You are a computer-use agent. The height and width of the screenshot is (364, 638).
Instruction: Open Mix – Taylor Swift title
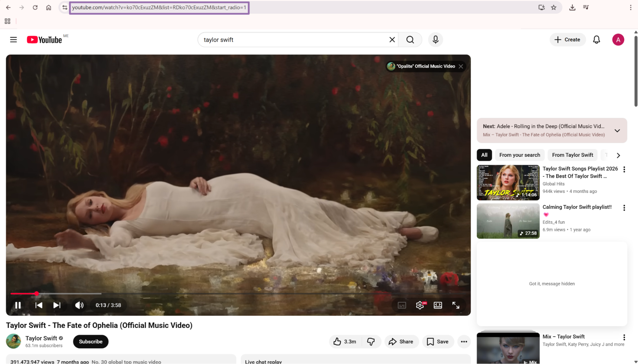coord(563,337)
